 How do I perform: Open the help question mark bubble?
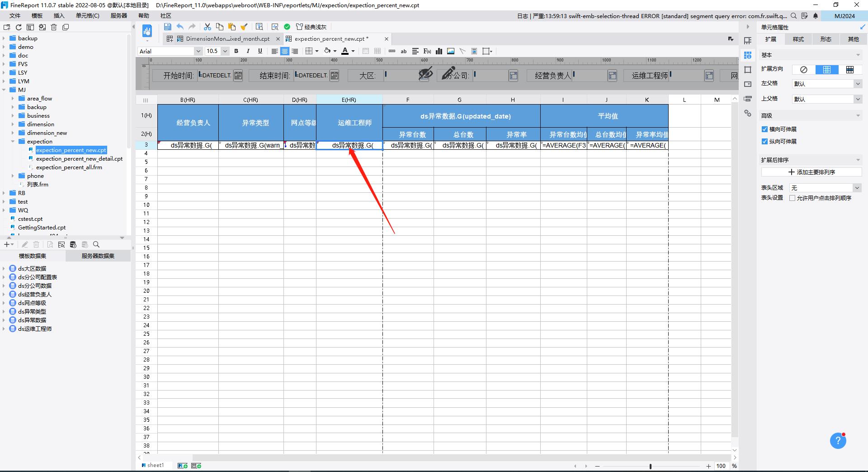[x=838, y=441]
